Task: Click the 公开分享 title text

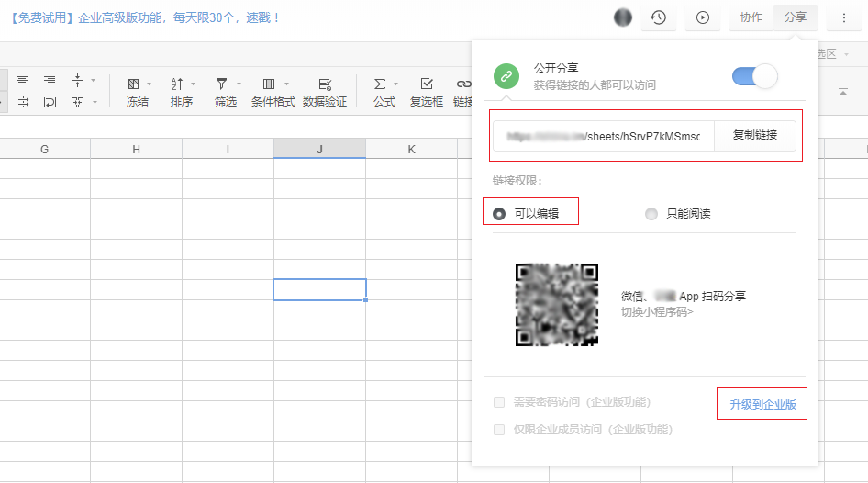Action: point(556,69)
